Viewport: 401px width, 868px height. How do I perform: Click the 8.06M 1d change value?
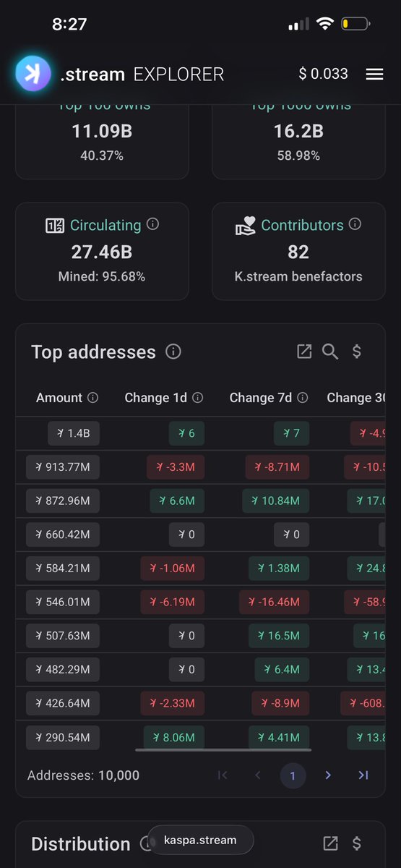(x=174, y=737)
